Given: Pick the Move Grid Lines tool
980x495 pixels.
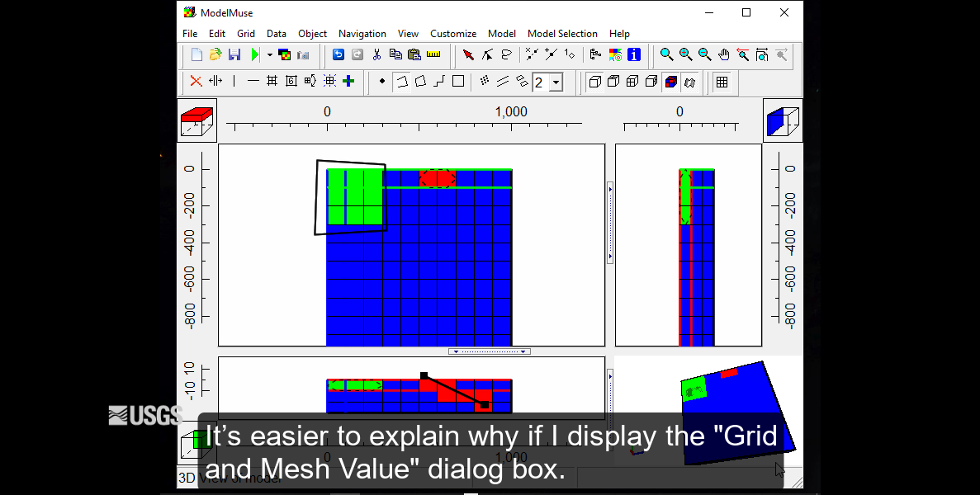Looking at the screenshot, I should point(214,82).
